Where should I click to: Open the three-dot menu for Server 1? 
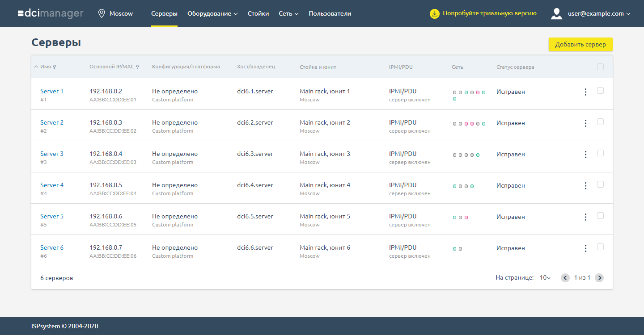585,92
